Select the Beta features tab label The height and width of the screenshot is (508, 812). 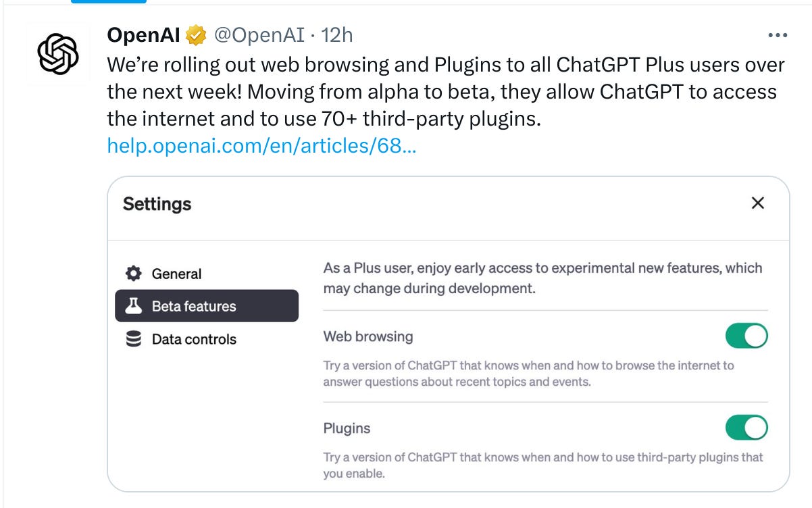(194, 306)
